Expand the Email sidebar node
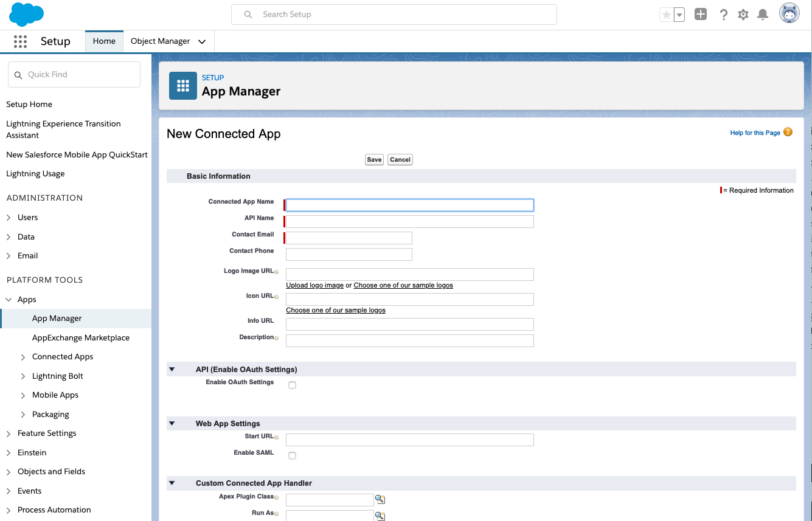The height and width of the screenshot is (521, 812). tap(9, 256)
